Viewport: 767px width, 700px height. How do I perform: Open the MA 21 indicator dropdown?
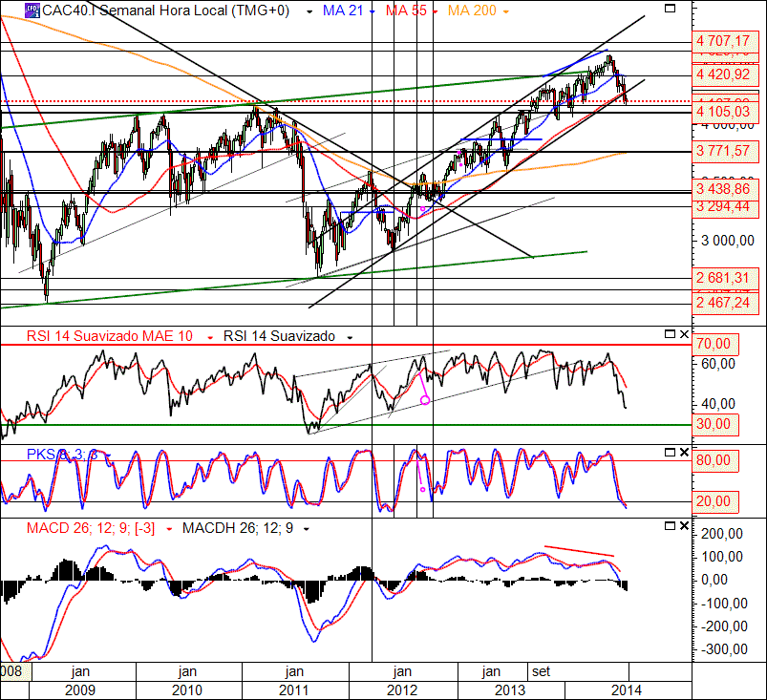click(373, 11)
